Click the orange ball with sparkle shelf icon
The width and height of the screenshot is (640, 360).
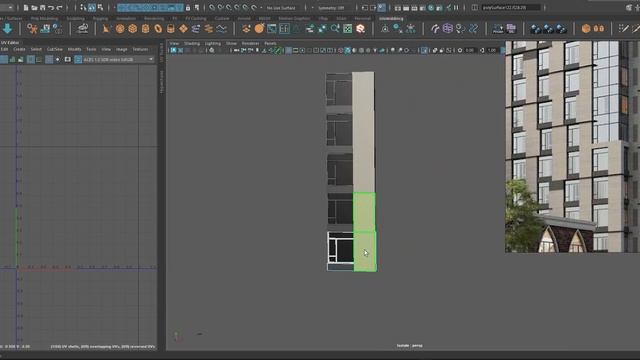(259, 28)
